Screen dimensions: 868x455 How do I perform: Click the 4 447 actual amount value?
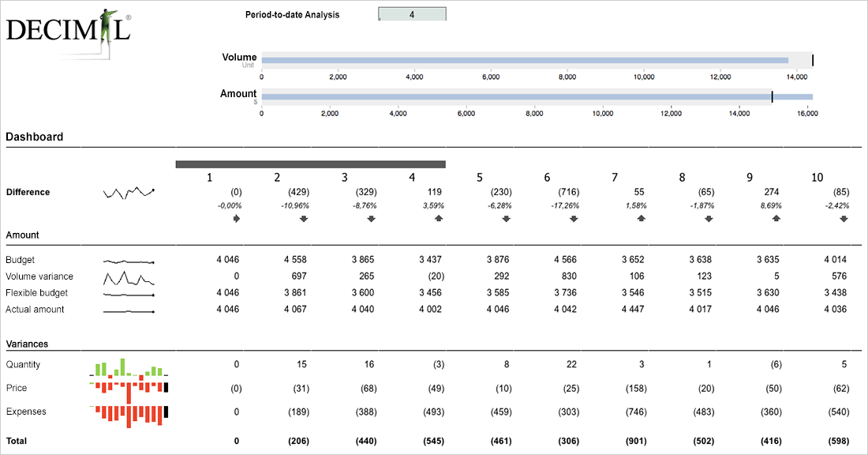pyautogui.click(x=633, y=309)
